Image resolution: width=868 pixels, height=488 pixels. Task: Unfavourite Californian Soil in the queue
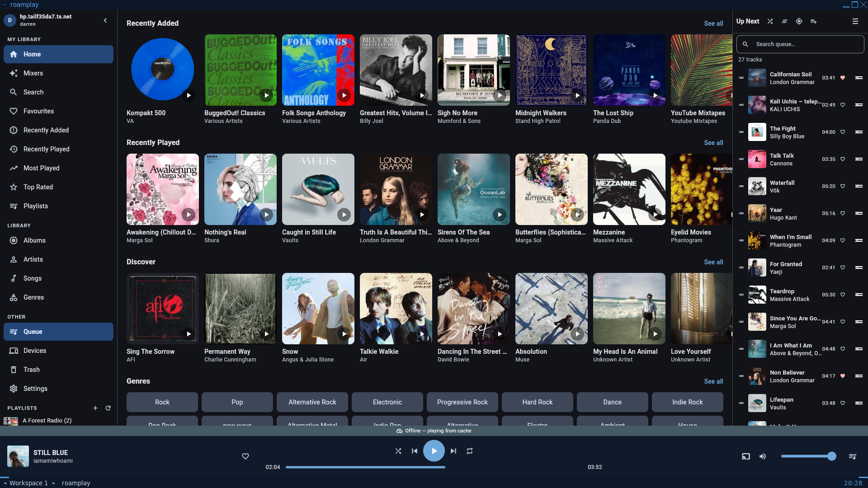843,78
